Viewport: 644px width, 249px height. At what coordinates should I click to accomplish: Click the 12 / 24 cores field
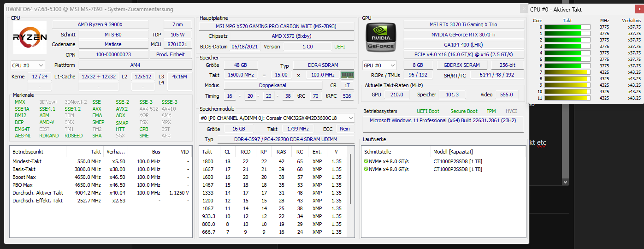(39, 77)
